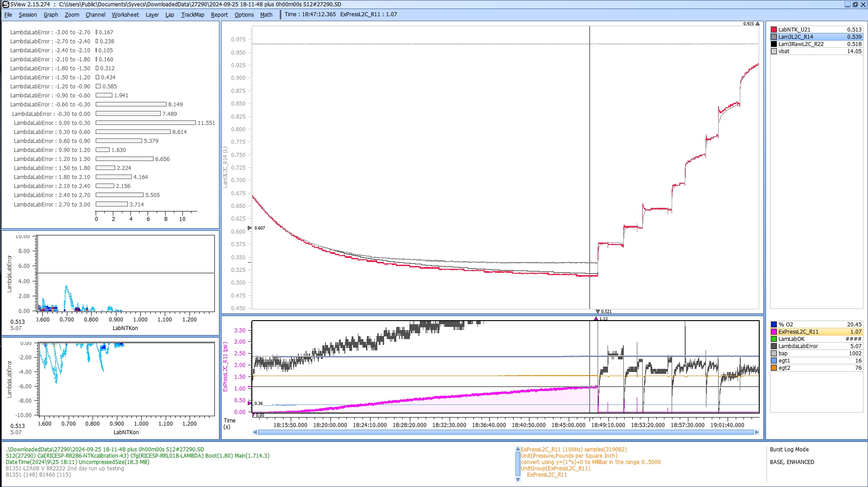
Task: Open the Worksheet menu
Action: click(x=125, y=14)
